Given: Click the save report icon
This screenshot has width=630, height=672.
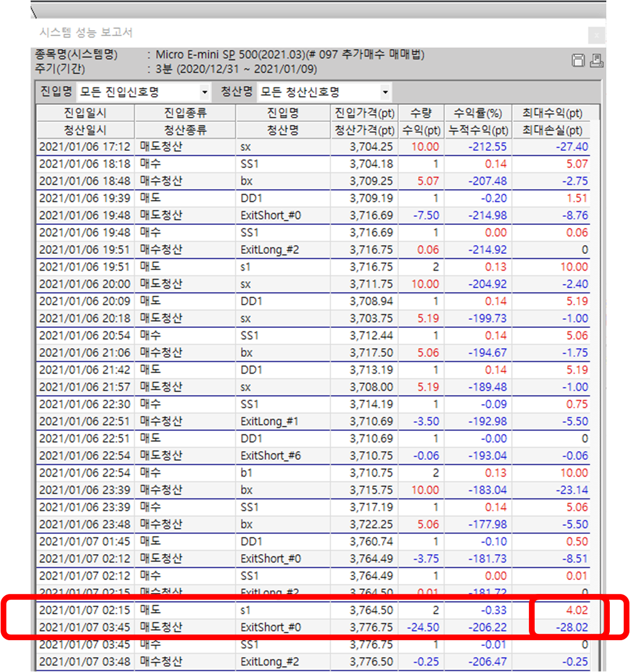Looking at the screenshot, I should coord(577,60).
